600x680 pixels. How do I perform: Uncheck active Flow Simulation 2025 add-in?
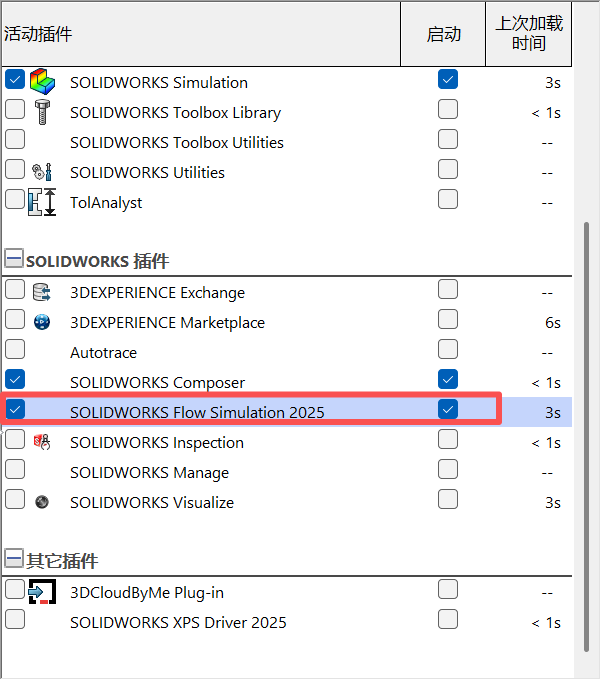[x=15, y=409]
